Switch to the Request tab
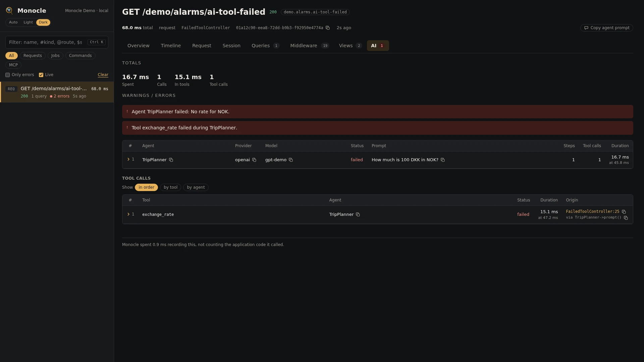644x362 pixels. point(202,46)
